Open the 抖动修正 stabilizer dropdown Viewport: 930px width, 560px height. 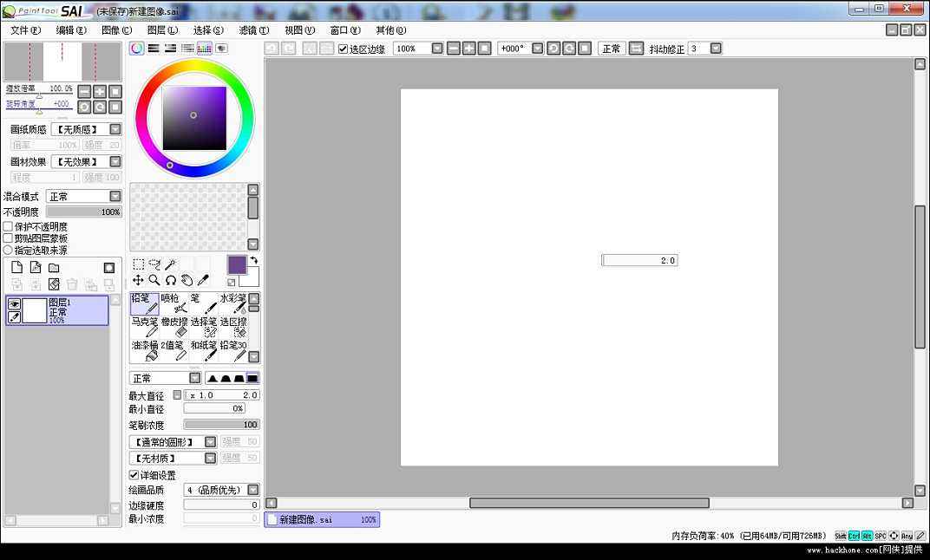pos(716,49)
